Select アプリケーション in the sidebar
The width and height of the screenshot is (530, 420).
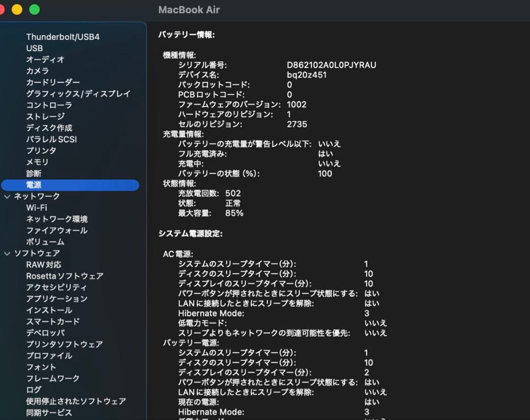pyautogui.click(x=57, y=299)
